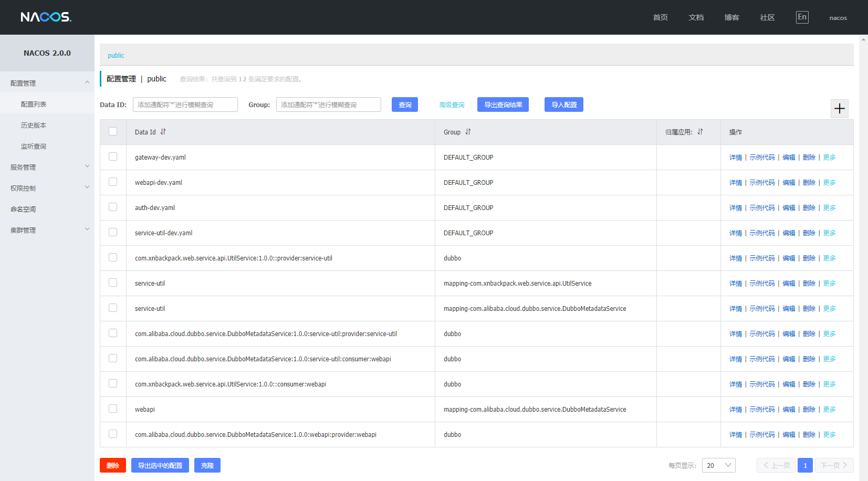Click the blue 查询 search button
This screenshot has width=868, height=481.
404,104
